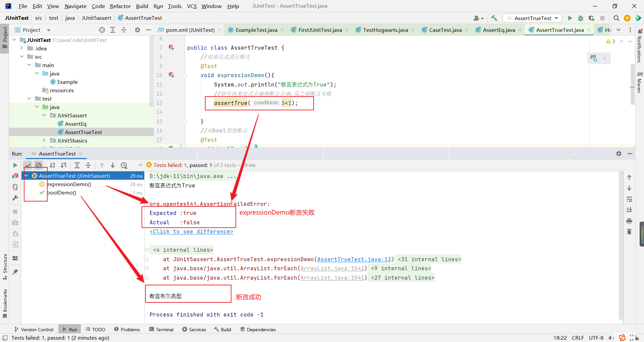Open the AssertTrueTest.java:13 stack trace link
The height and width of the screenshot is (342, 644).
pos(354,259)
